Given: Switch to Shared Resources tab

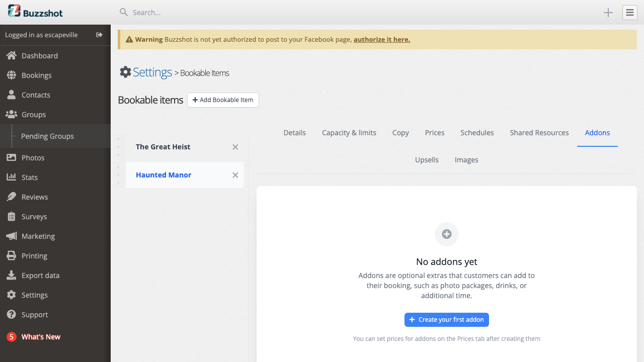Looking at the screenshot, I should tap(539, 133).
